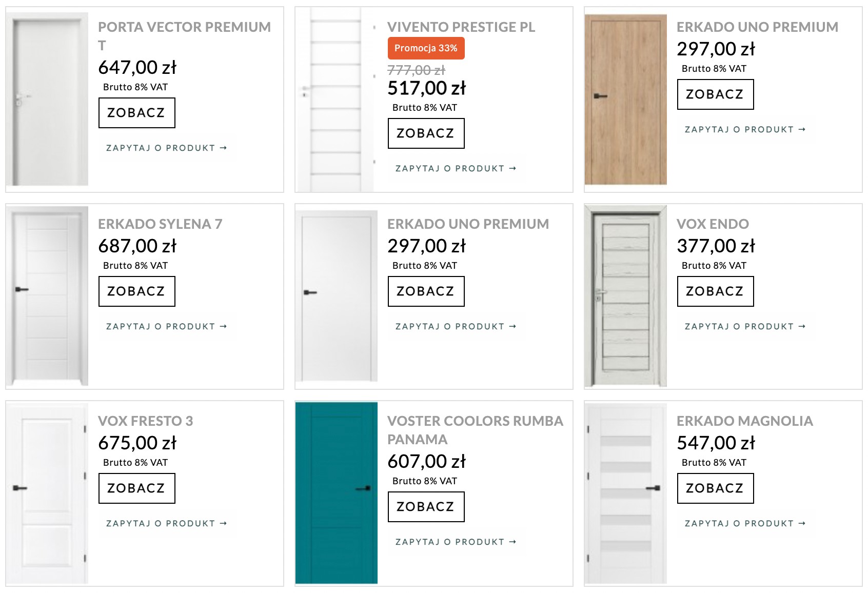Select the Vox Fresto 3 door image
The width and height of the screenshot is (868, 593).
pyautogui.click(x=47, y=493)
